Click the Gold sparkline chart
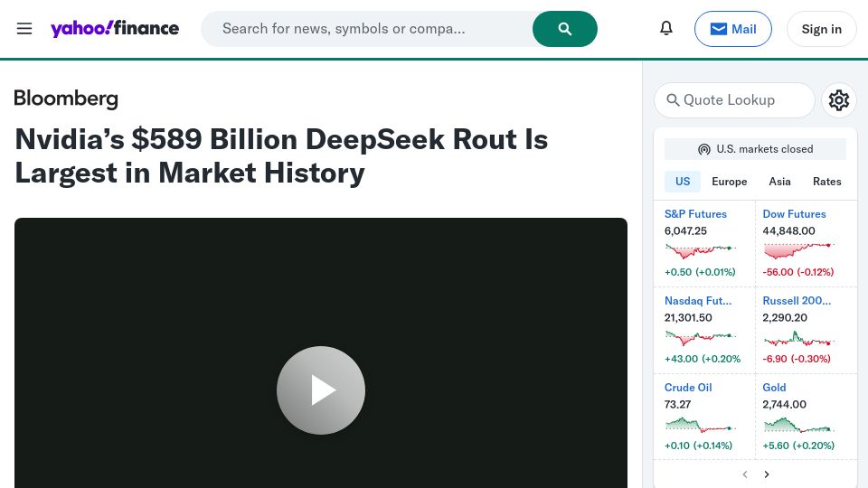868x488 pixels. (x=798, y=425)
